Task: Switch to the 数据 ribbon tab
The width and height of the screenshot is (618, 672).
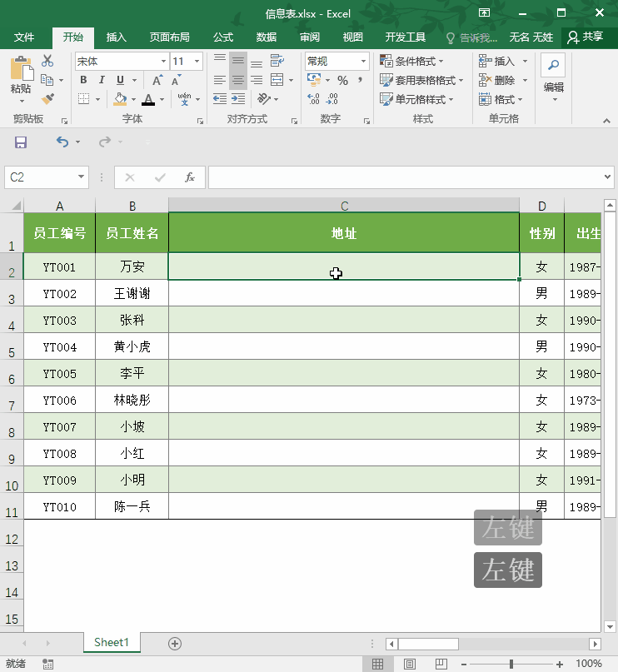Action: pyautogui.click(x=267, y=37)
